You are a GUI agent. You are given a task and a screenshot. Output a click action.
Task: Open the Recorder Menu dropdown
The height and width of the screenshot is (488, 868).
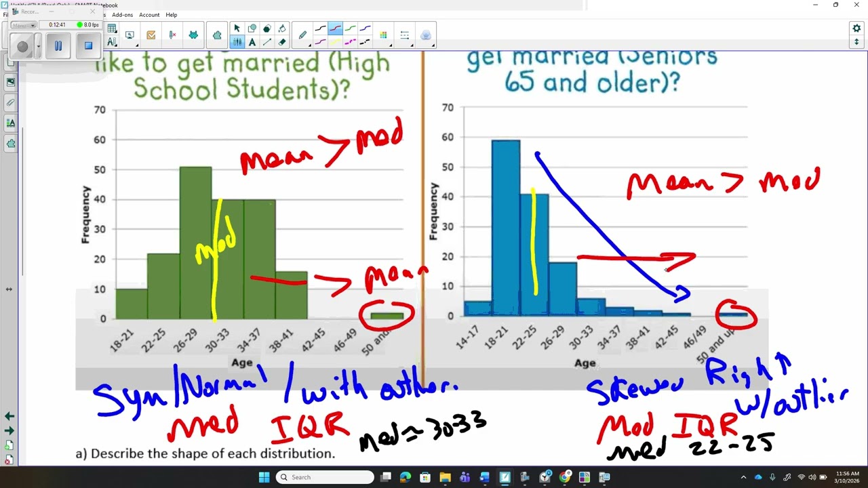click(24, 25)
